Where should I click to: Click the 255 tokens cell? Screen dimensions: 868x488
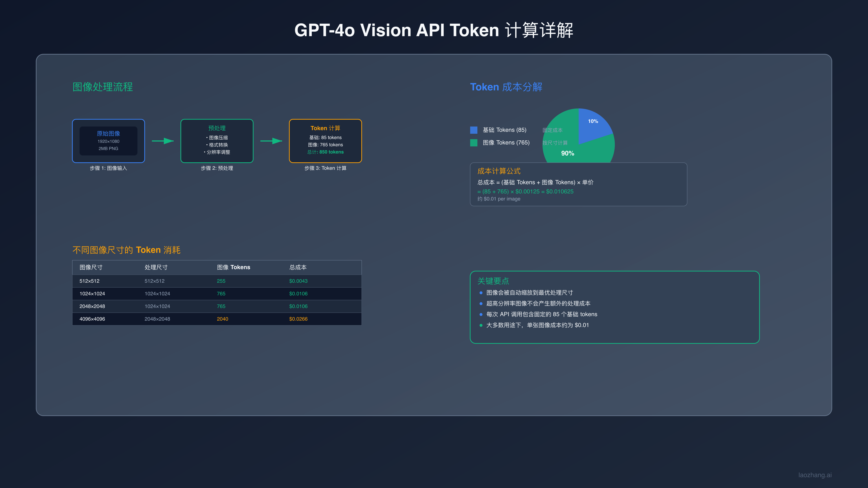(221, 281)
